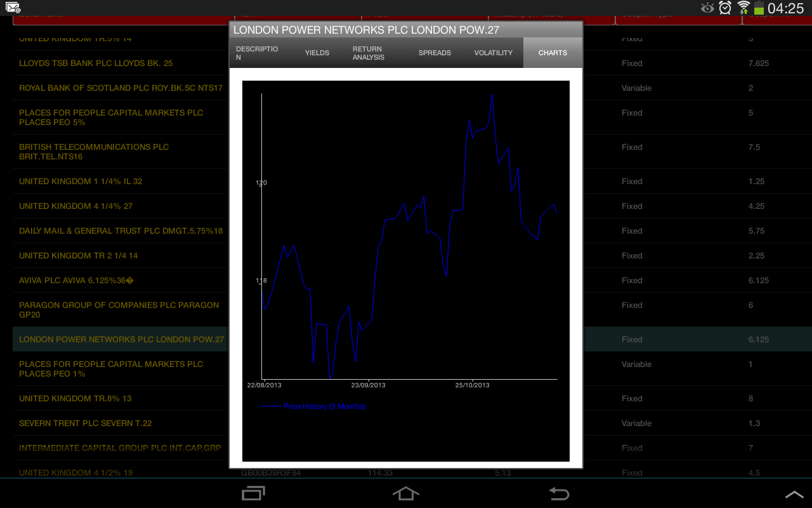Screen dimensions: 812x508
Task: Open the VOLATILITY tab
Action: [494, 53]
